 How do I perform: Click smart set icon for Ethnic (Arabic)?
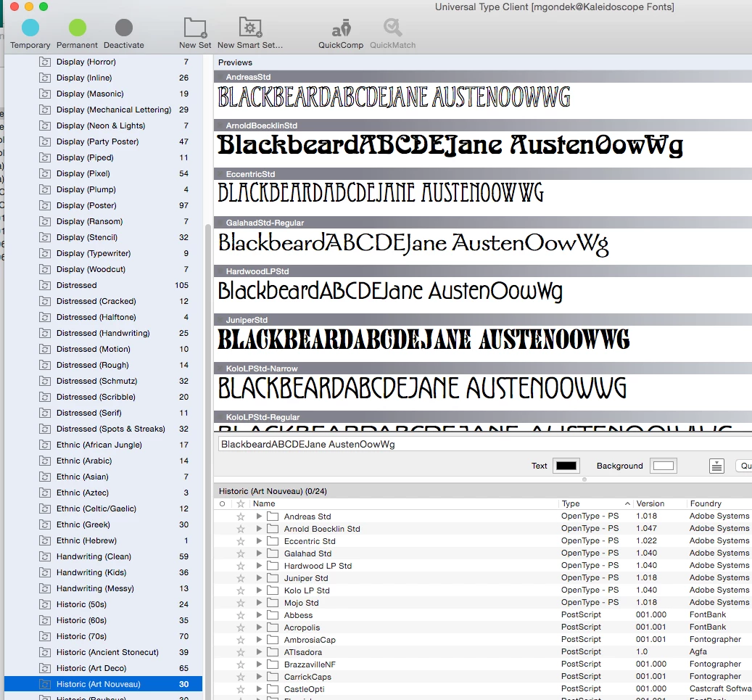(45, 461)
